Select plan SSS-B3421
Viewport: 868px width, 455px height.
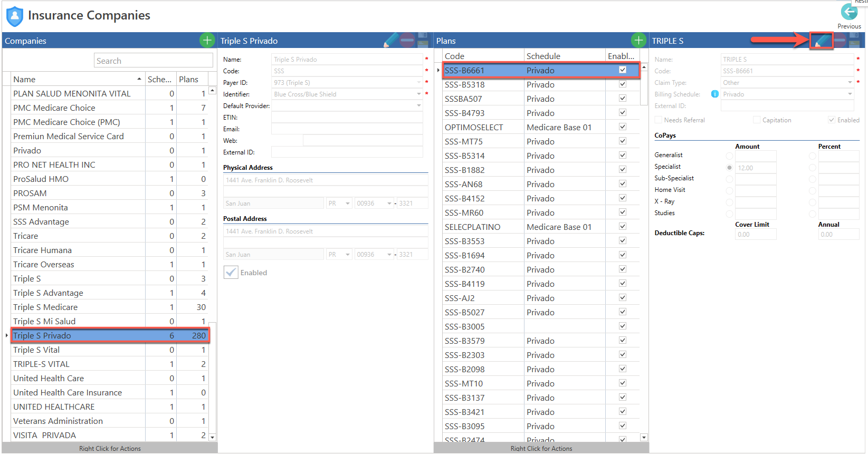[x=541, y=412]
